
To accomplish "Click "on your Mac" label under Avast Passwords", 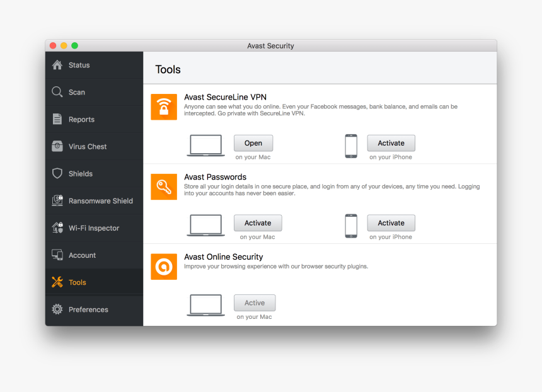I will 258,237.
